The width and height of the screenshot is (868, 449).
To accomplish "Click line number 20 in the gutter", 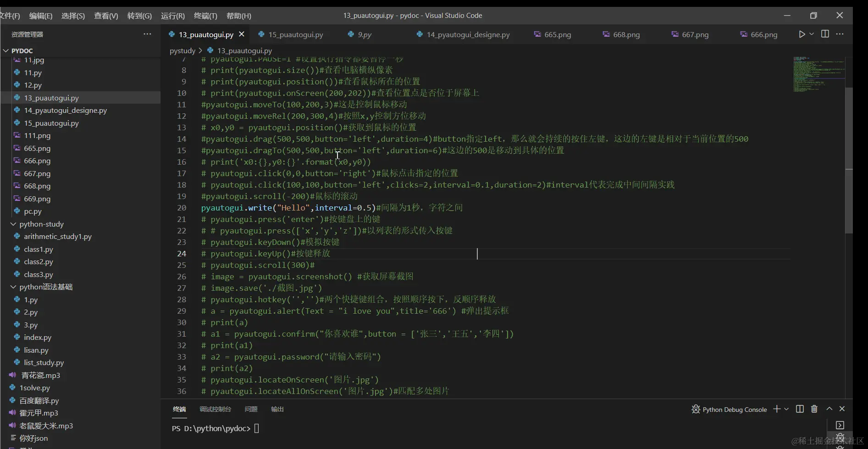I will click(x=182, y=208).
